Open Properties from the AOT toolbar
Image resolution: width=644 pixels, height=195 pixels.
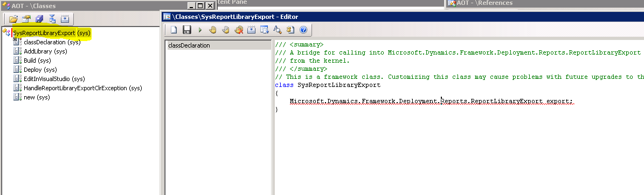click(26, 19)
